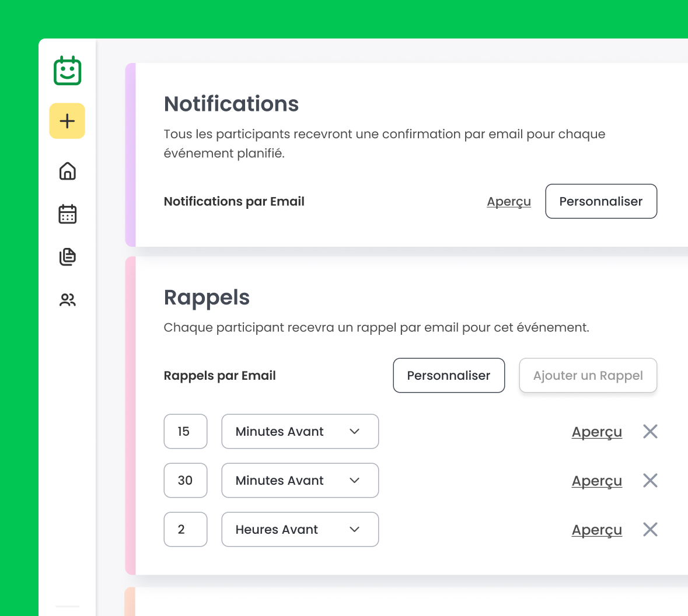Remove the 15 minutes reminder
The image size is (688, 616).
[x=650, y=432]
